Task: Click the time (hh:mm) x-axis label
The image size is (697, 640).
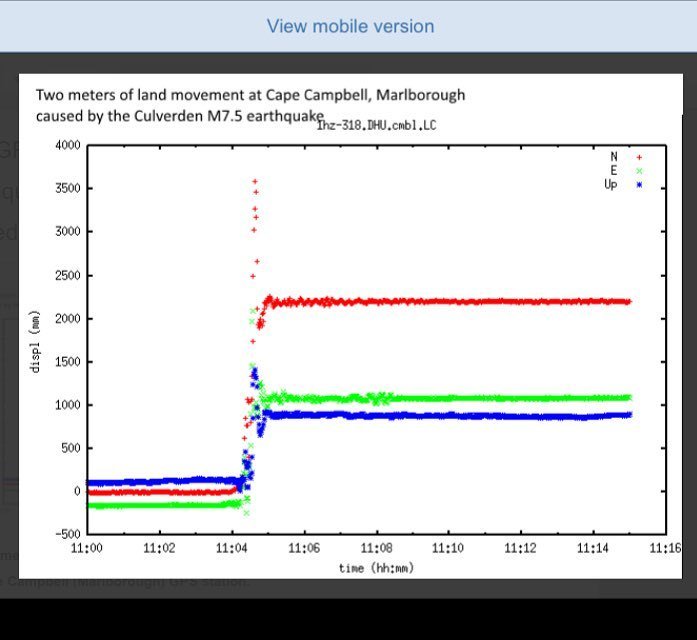Action: pyautogui.click(x=376, y=567)
